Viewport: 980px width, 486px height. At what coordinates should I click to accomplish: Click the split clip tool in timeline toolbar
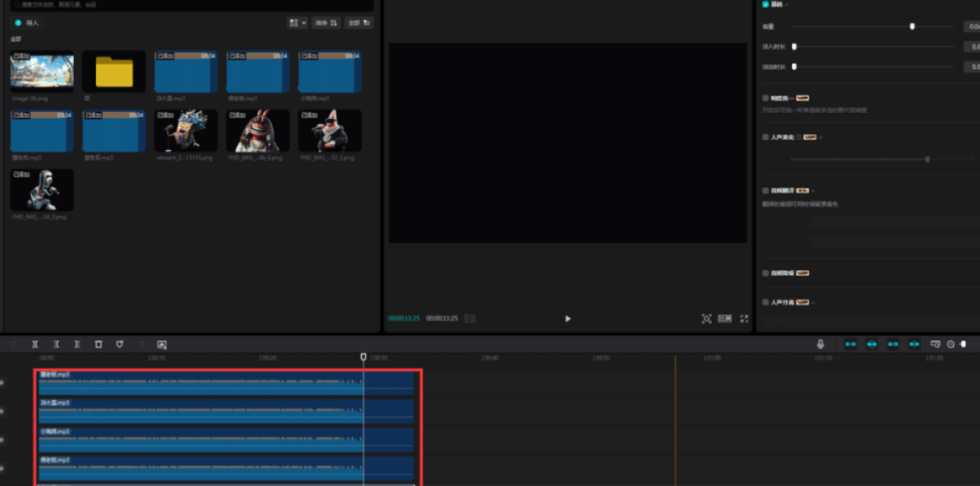[35, 344]
